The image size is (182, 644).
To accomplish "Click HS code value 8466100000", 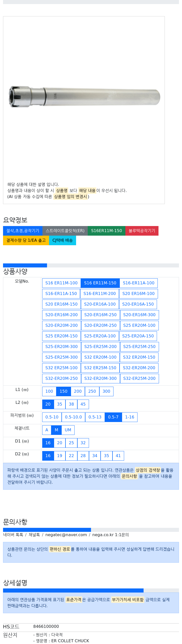I will click(x=46, y=627).
